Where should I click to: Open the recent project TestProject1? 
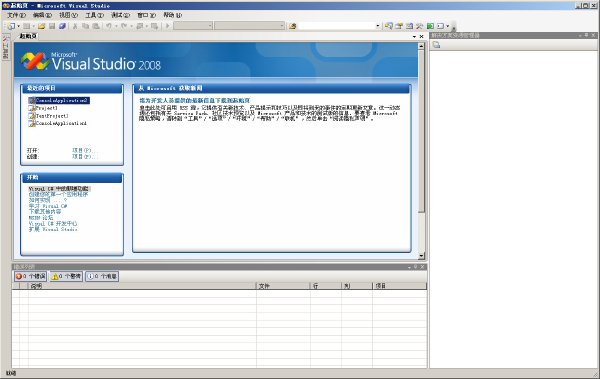(x=52, y=116)
